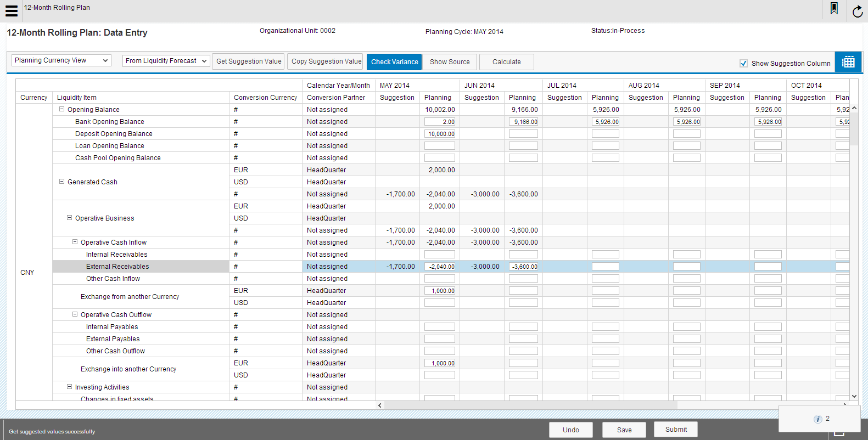Open Planning Currency View dropdown
The height and width of the screenshot is (440, 868).
tap(61, 60)
